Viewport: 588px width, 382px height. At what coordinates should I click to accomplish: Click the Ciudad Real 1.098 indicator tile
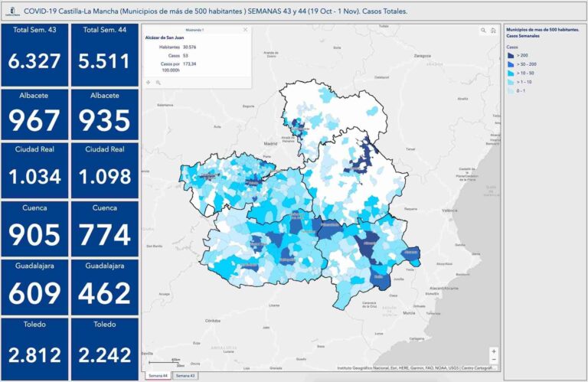[104, 171]
